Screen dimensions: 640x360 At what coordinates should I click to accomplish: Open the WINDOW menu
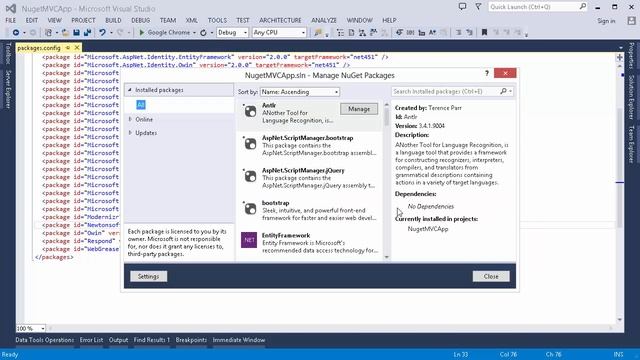(360, 20)
